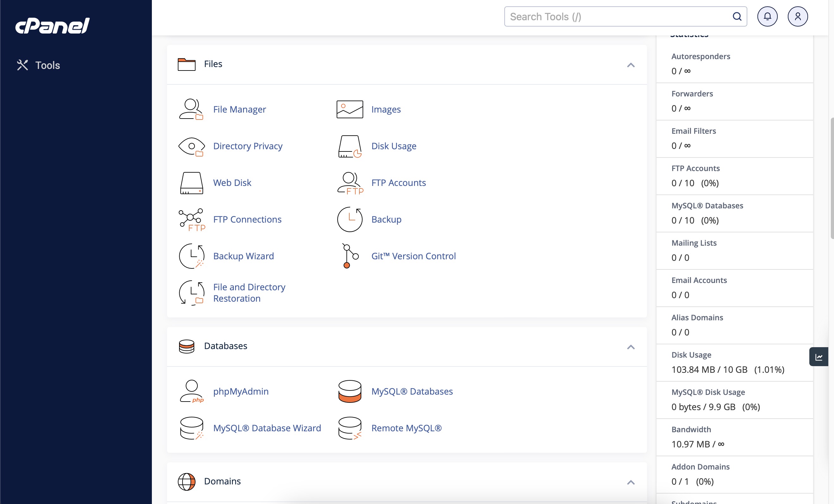Click the search magnifier in Search Tools
Image resolution: width=834 pixels, height=504 pixels.
[737, 16]
